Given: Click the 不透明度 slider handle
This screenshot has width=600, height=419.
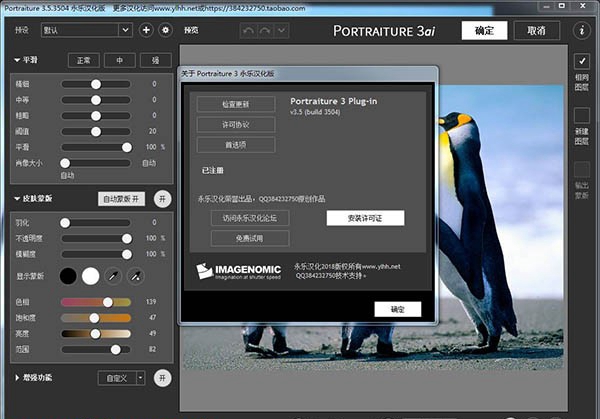Looking at the screenshot, I should [x=127, y=238].
